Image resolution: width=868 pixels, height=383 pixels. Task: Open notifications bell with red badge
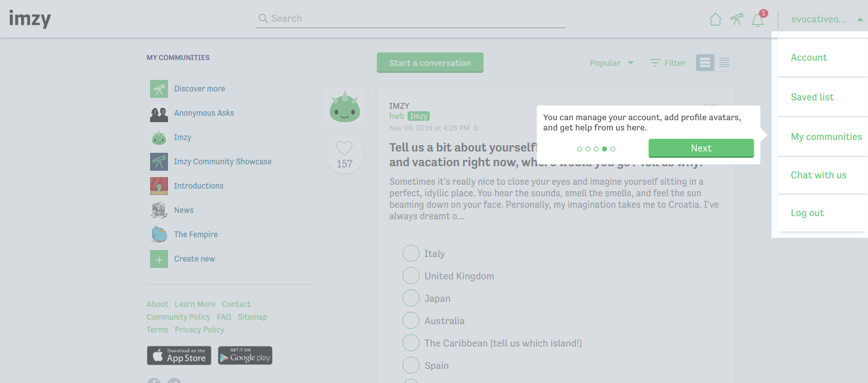point(758,19)
